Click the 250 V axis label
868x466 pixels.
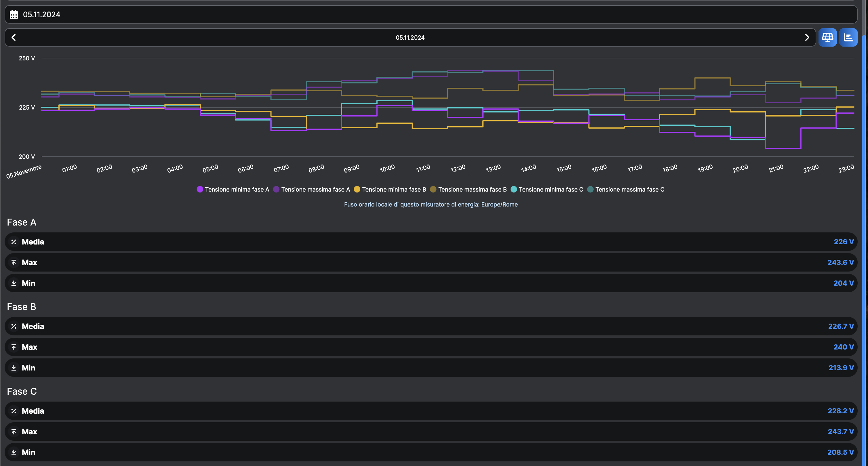tap(26, 58)
